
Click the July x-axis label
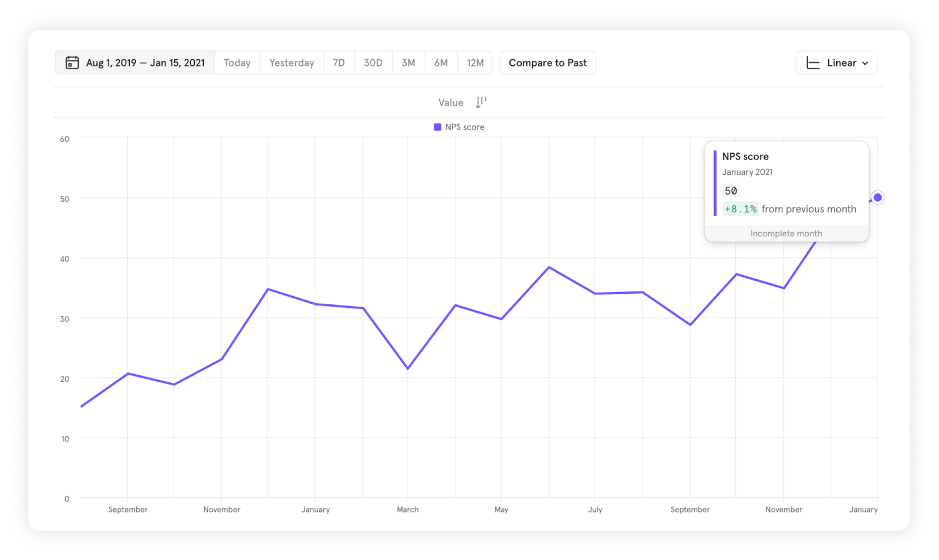tap(595, 510)
